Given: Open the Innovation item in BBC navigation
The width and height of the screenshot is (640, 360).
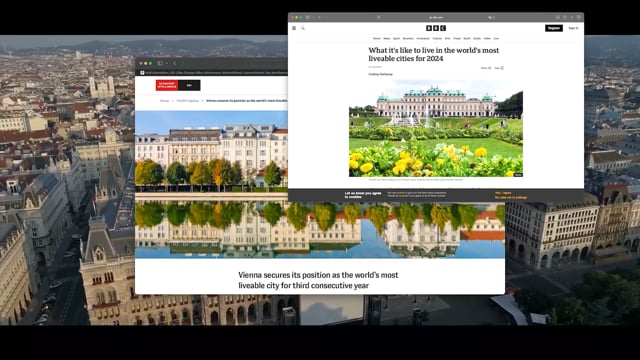Looking at the screenshot, I should 423,38.
